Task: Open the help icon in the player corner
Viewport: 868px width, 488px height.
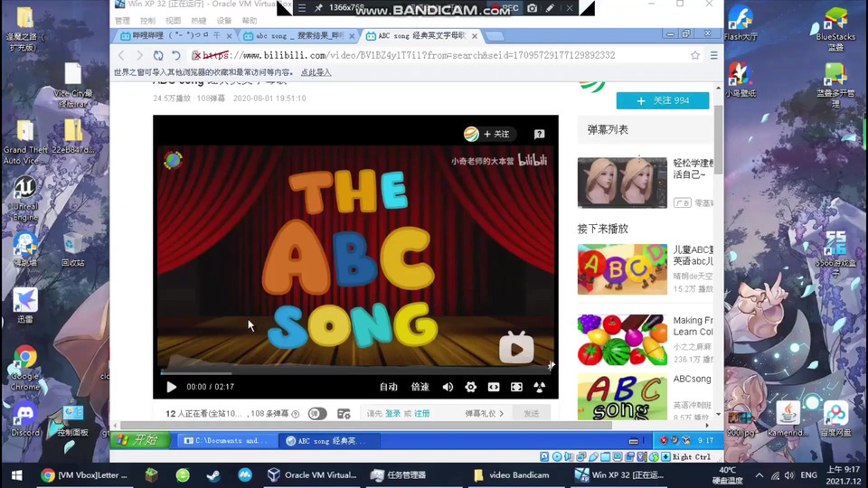Action: tap(539, 134)
